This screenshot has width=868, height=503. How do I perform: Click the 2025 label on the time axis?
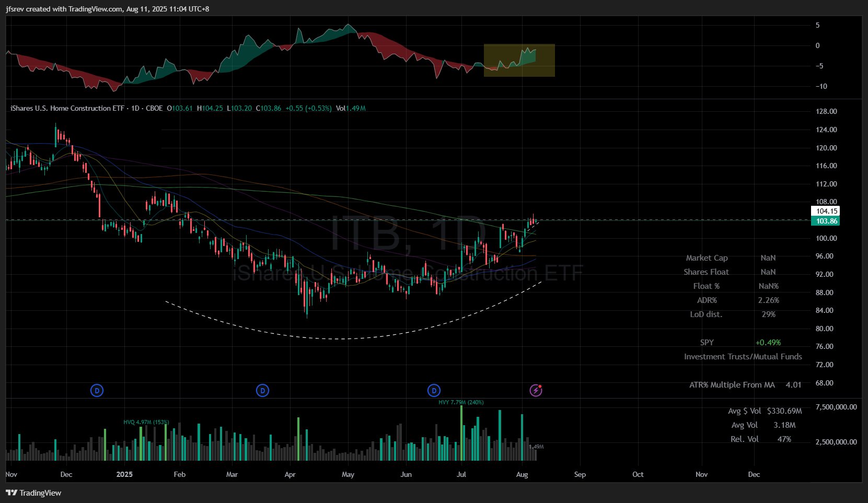(124, 474)
